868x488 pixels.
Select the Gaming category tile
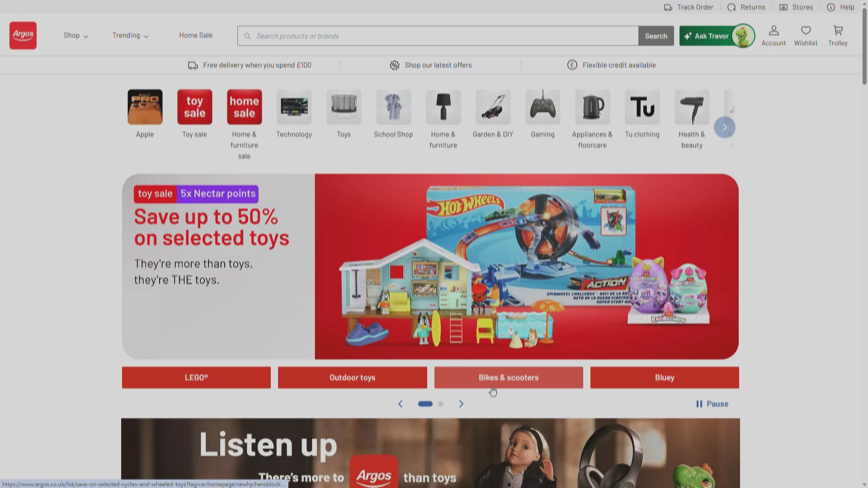pos(542,108)
